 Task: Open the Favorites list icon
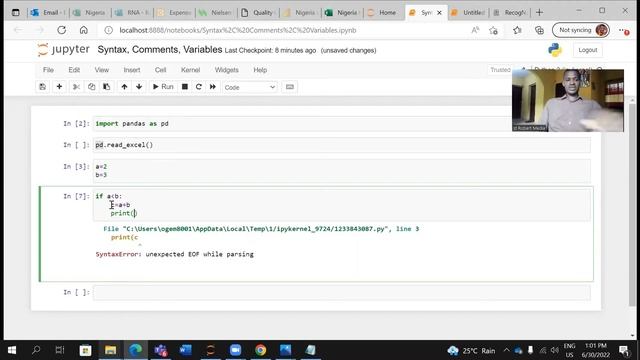(x=517, y=30)
